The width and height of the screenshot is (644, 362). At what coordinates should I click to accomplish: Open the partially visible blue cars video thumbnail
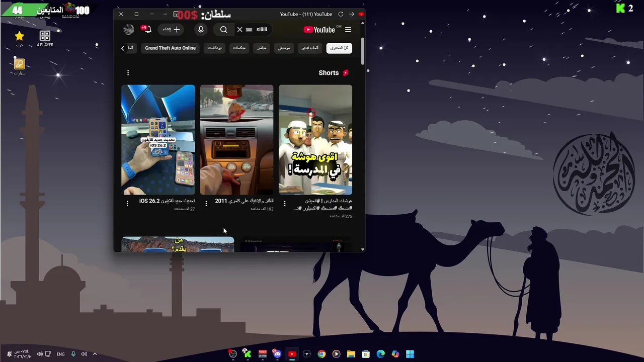tap(178, 244)
